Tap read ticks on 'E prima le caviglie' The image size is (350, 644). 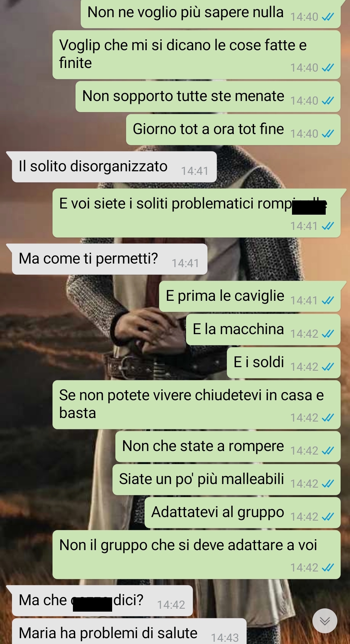coord(328,300)
